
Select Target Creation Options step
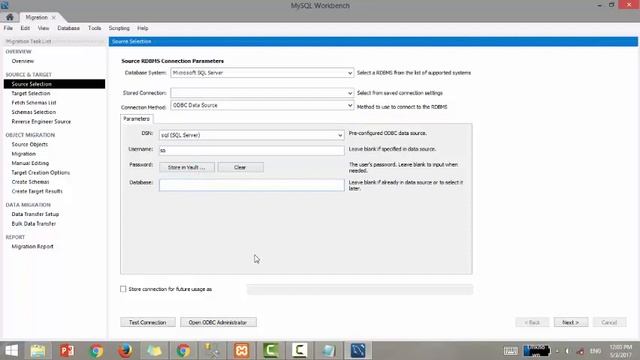(x=41, y=173)
